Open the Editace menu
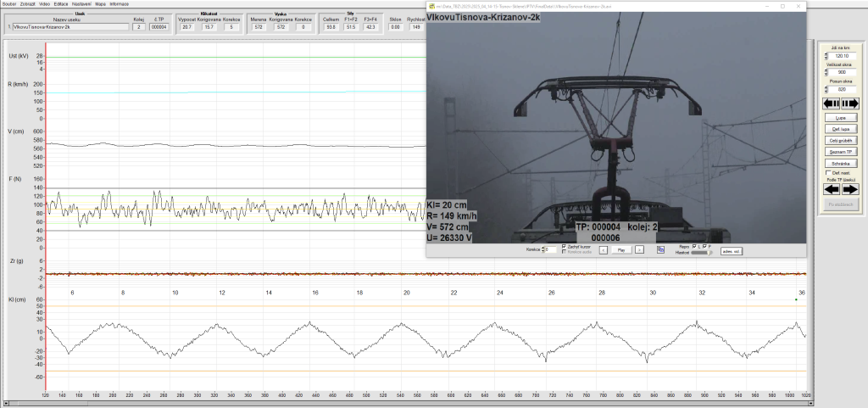The image size is (868, 408). 61,4
